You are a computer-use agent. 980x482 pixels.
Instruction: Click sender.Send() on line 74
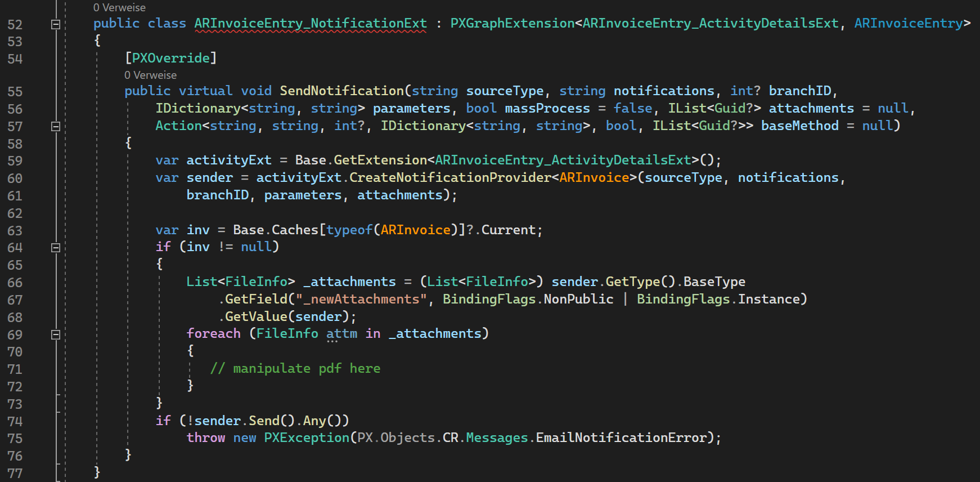point(245,421)
